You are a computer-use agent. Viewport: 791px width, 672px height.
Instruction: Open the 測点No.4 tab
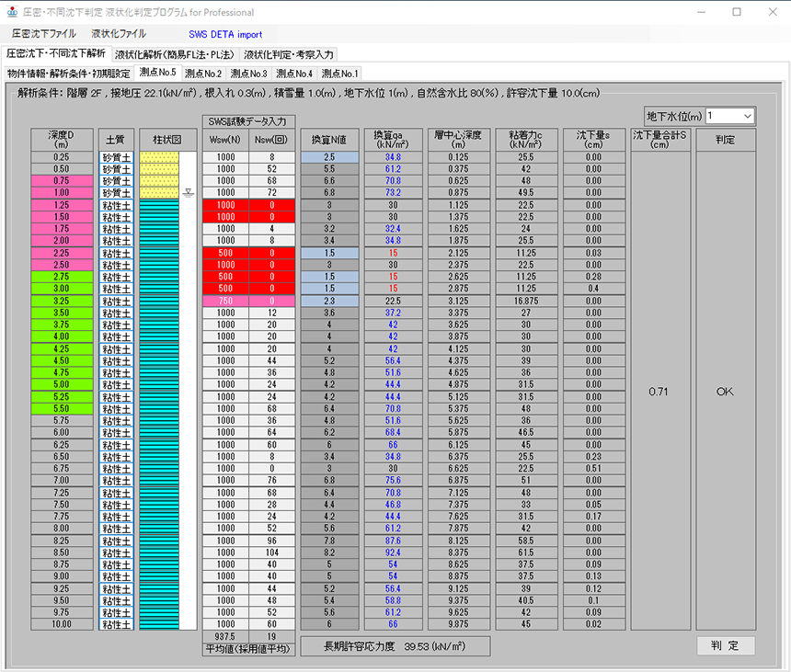coord(294,74)
